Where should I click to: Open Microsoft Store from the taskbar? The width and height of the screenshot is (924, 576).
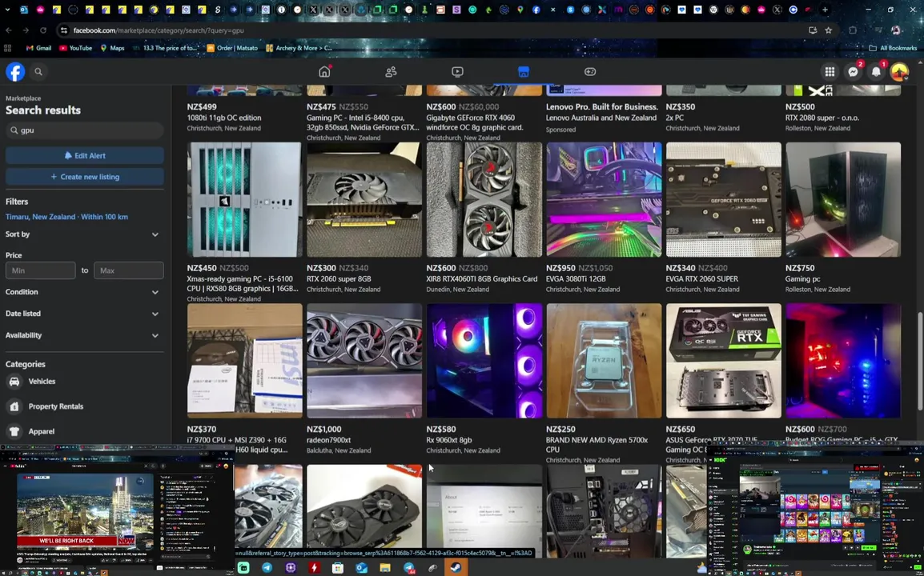pos(338,568)
